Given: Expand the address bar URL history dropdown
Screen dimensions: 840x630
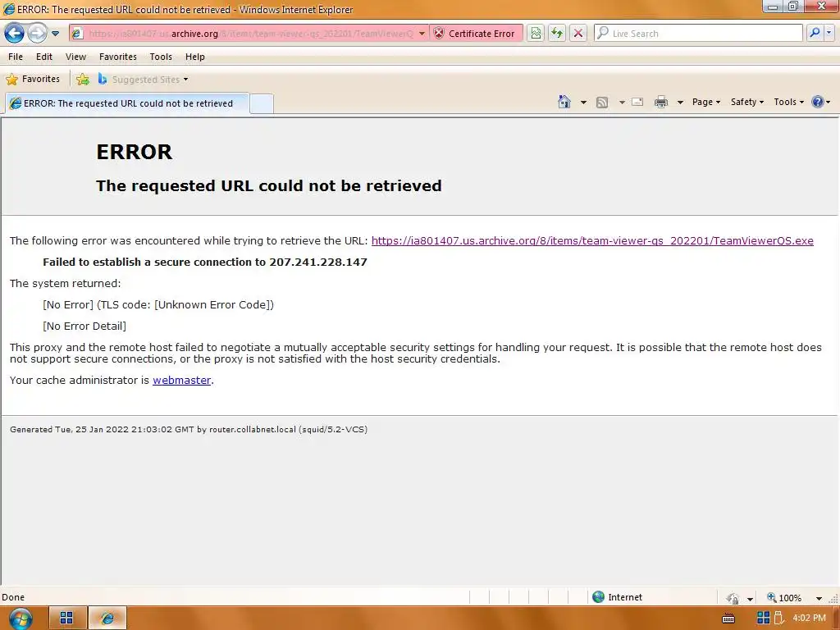Looking at the screenshot, I should 422,34.
